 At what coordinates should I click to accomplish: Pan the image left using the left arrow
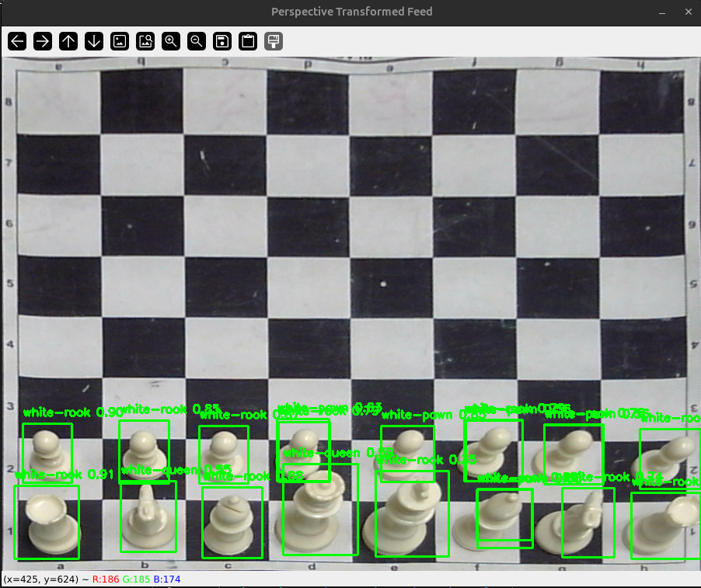pyautogui.click(x=16, y=41)
